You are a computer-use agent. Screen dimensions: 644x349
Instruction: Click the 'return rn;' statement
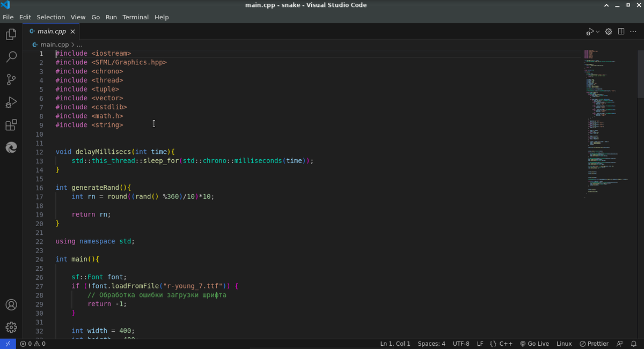tap(91, 214)
